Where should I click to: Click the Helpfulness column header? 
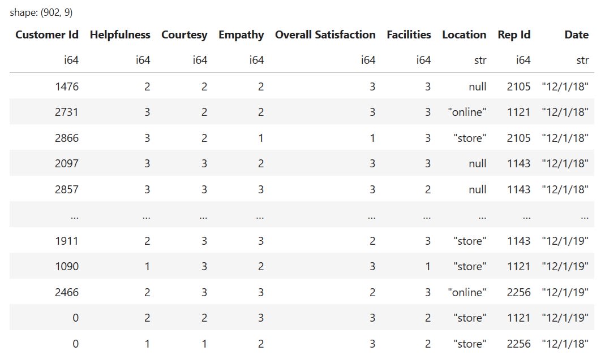tap(120, 34)
